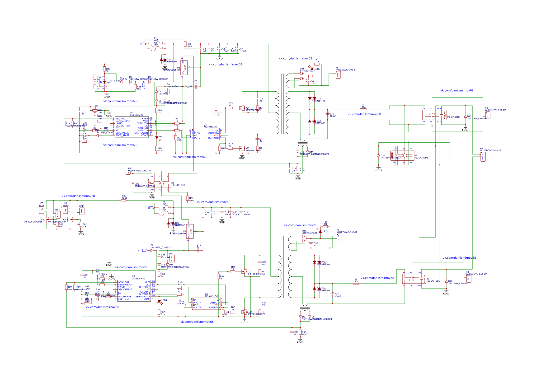
Task: Click the P10 Header-Male pin symbol
Action: 128,173
